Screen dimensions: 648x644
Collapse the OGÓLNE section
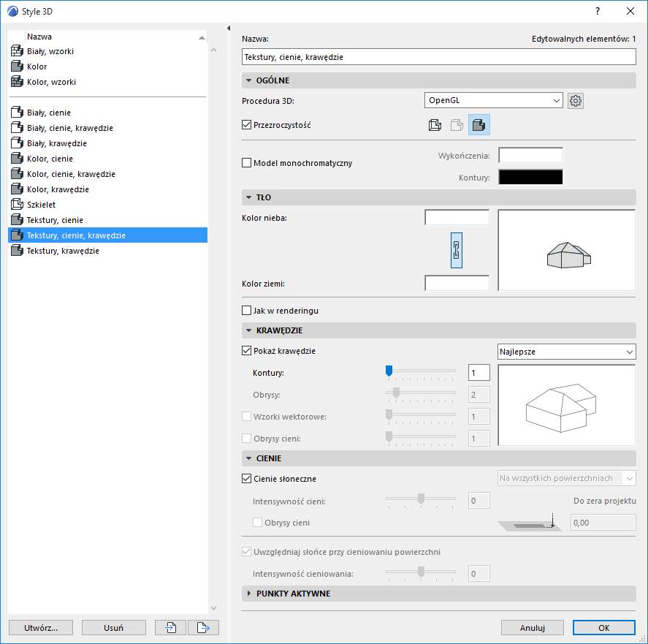(249, 80)
